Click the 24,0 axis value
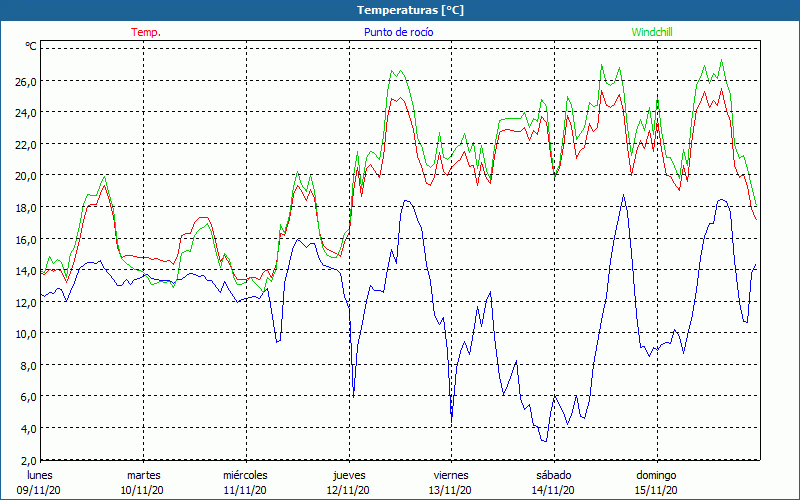 click(25, 113)
